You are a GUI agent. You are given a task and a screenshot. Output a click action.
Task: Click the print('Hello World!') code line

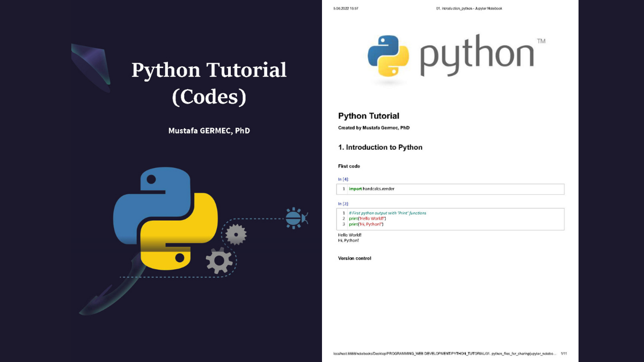368,219
